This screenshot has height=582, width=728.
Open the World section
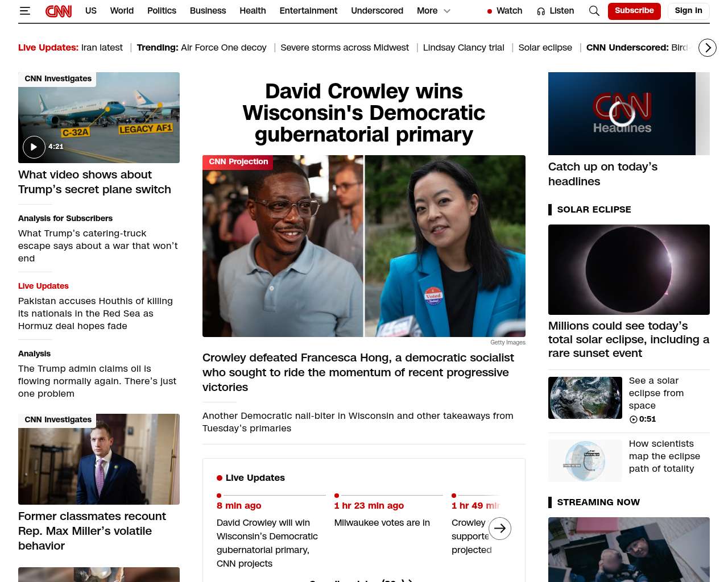coord(122,11)
